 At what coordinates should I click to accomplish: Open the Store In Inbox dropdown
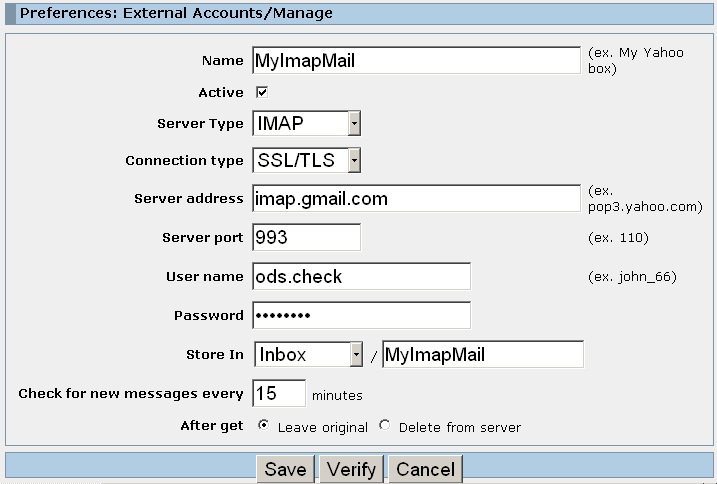point(309,355)
